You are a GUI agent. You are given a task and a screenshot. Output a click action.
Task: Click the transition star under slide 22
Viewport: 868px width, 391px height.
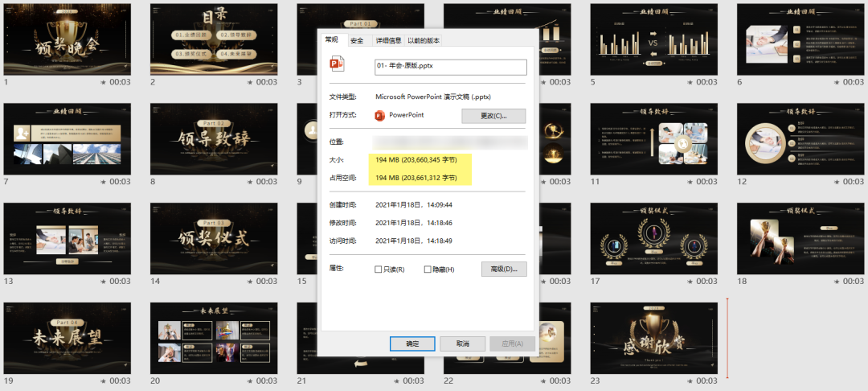click(543, 381)
